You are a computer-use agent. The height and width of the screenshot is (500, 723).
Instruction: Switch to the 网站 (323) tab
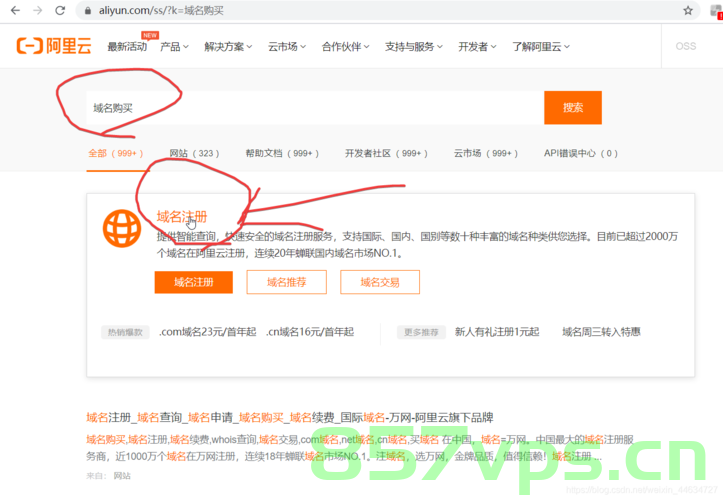point(194,154)
